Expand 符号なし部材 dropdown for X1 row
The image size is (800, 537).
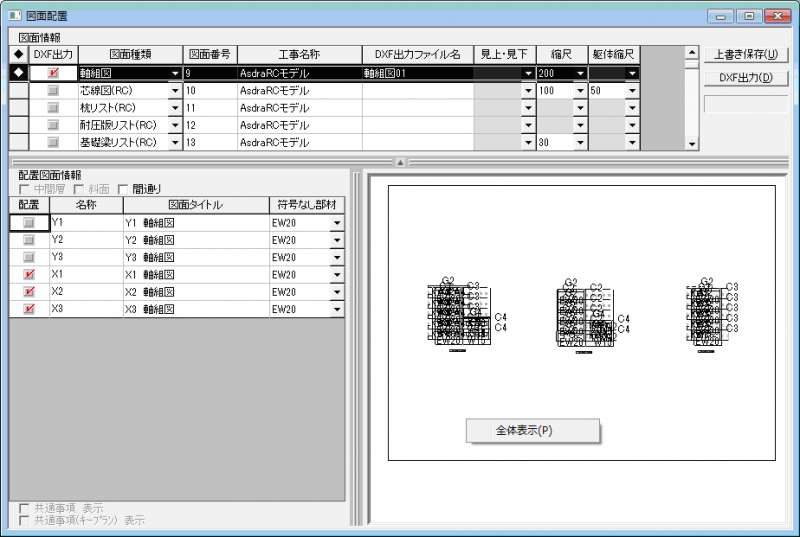click(x=337, y=275)
